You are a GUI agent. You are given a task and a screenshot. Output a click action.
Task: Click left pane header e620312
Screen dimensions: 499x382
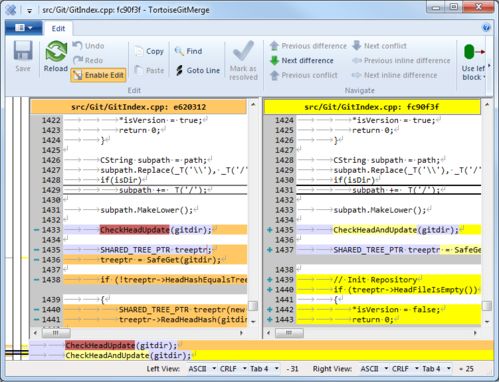tap(139, 107)
